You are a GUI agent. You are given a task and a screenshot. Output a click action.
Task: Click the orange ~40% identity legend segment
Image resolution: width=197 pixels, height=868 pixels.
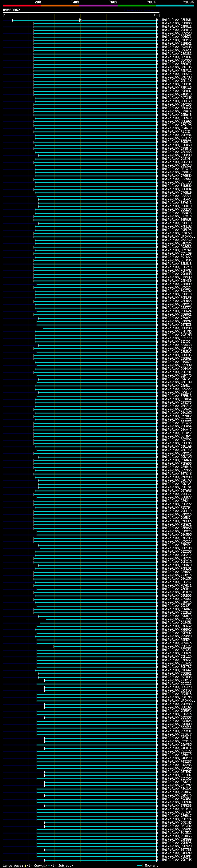60,6
